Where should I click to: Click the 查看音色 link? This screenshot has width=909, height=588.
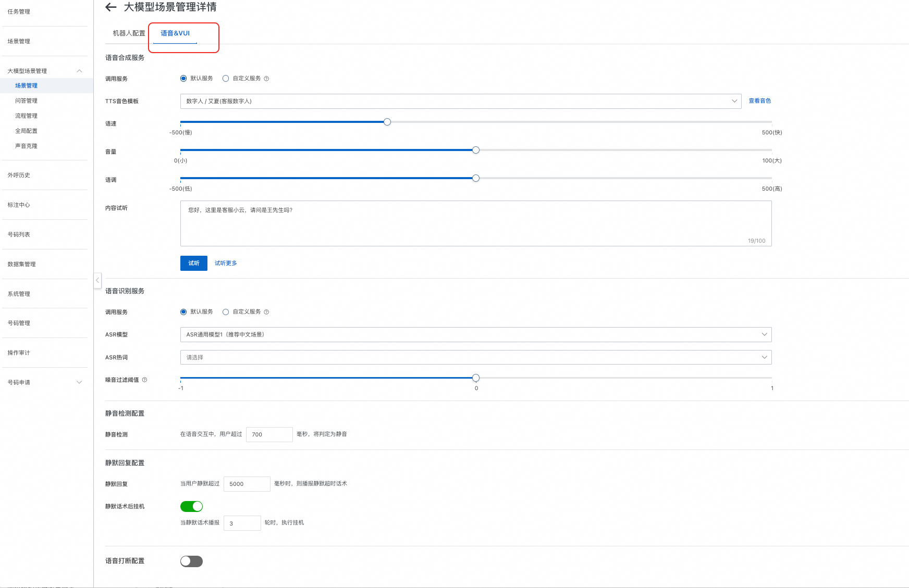click(759, 101)
